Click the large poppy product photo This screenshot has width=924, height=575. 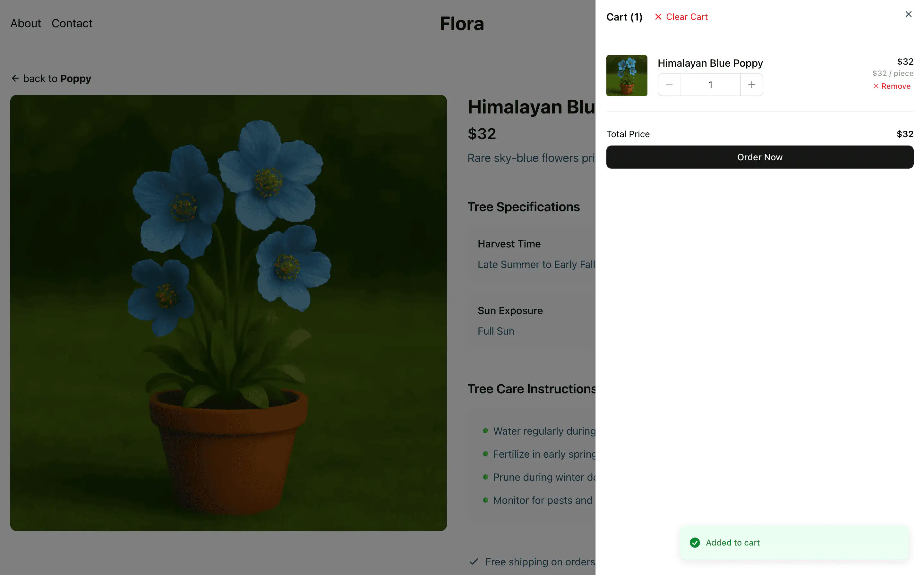pyautogui.click(x=228, y=312)
